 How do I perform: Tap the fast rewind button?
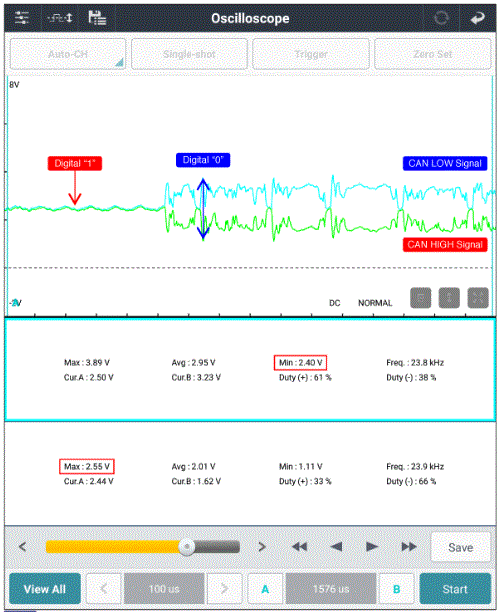(x=299, y=547)
